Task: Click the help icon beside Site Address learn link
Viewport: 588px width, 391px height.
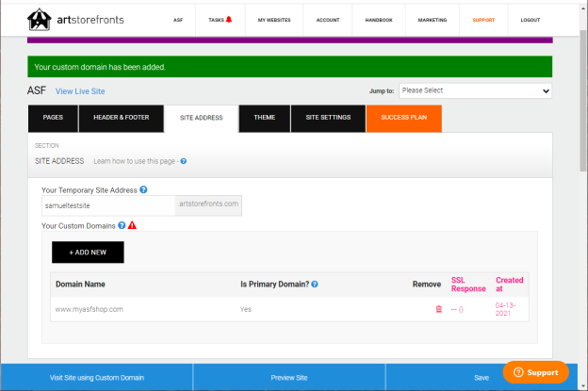Action: (183, 161)
